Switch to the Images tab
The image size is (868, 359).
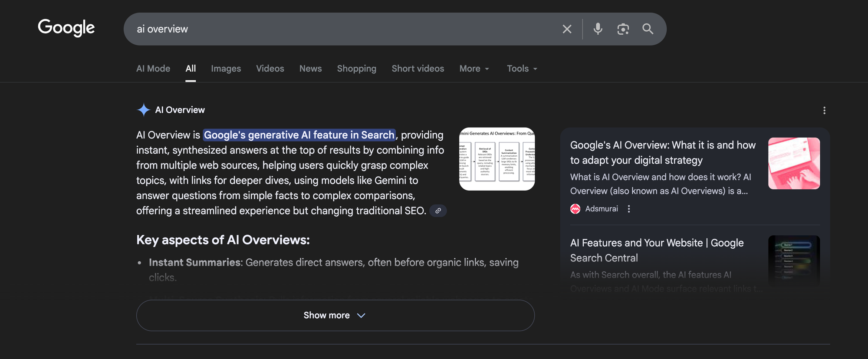[x=226, y=69]
